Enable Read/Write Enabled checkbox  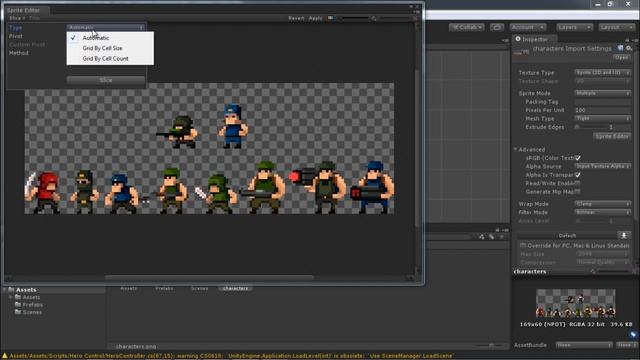tap(578, 183)
